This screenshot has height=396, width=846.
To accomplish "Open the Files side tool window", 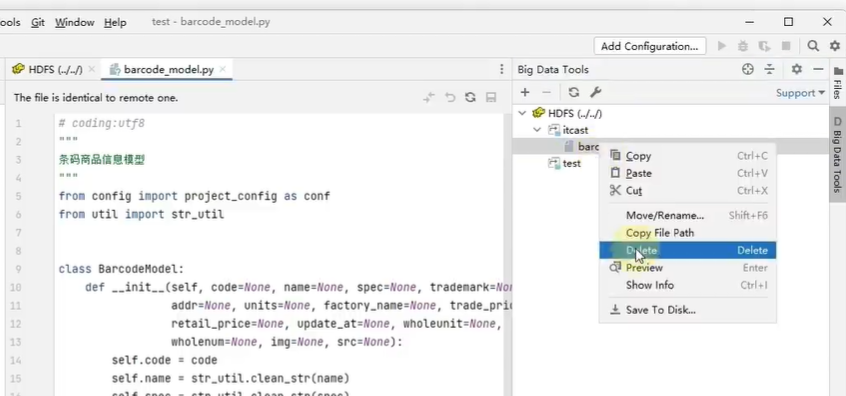I will coord(837,84).
